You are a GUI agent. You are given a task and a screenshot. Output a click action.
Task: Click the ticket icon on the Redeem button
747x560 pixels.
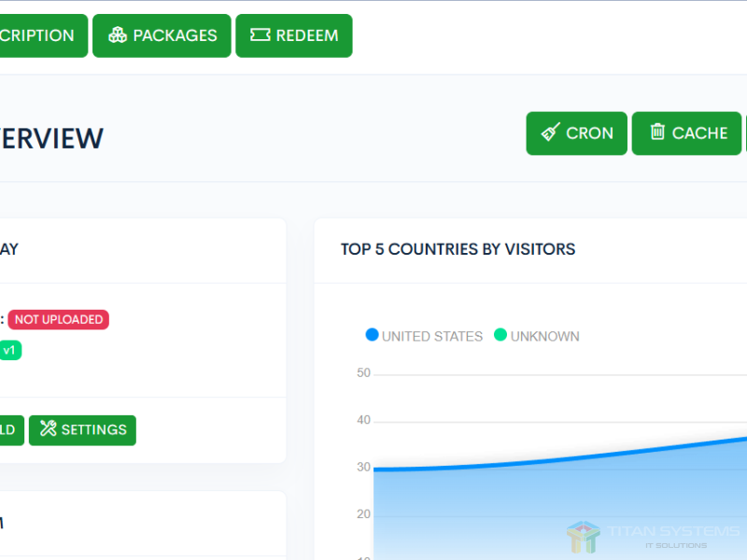pos(261,35)
